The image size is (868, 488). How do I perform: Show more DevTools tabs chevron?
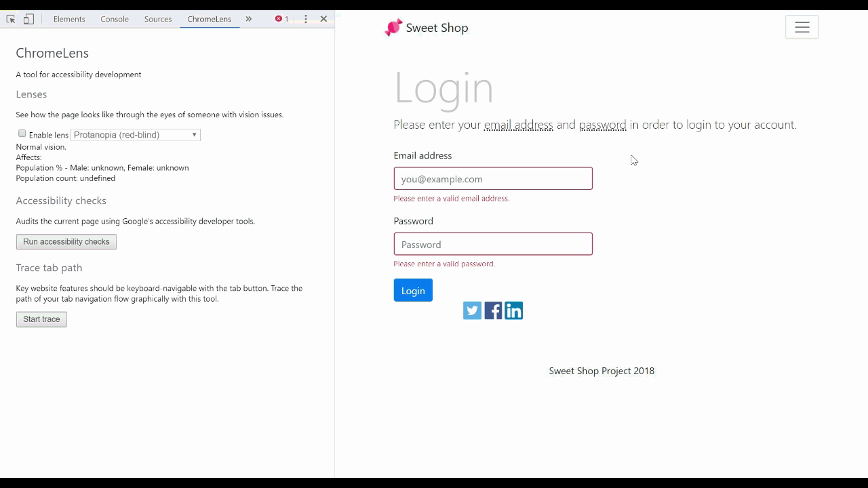click(x=248, y=19)
